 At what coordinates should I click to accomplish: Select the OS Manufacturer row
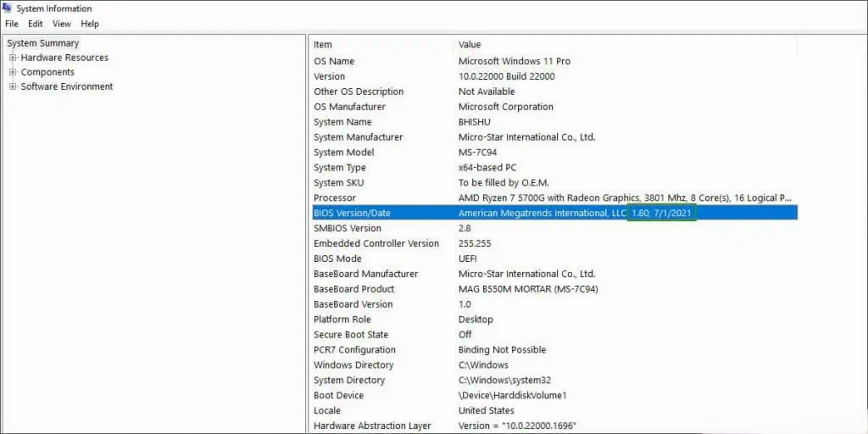click(x=554, y=107)
